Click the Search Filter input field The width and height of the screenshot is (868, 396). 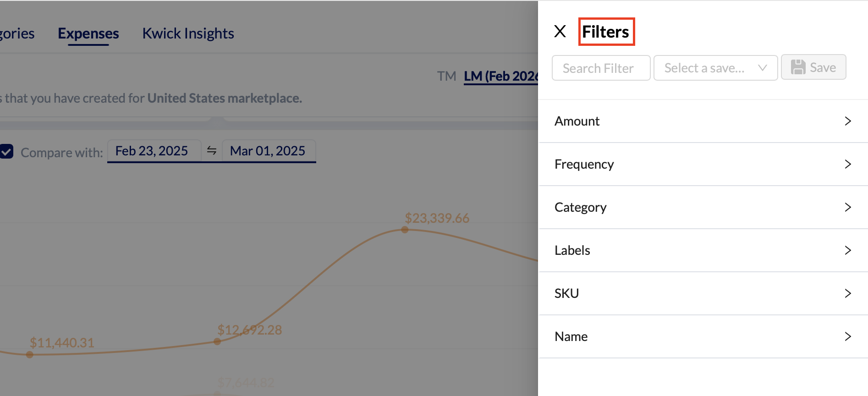click(600, 68)
